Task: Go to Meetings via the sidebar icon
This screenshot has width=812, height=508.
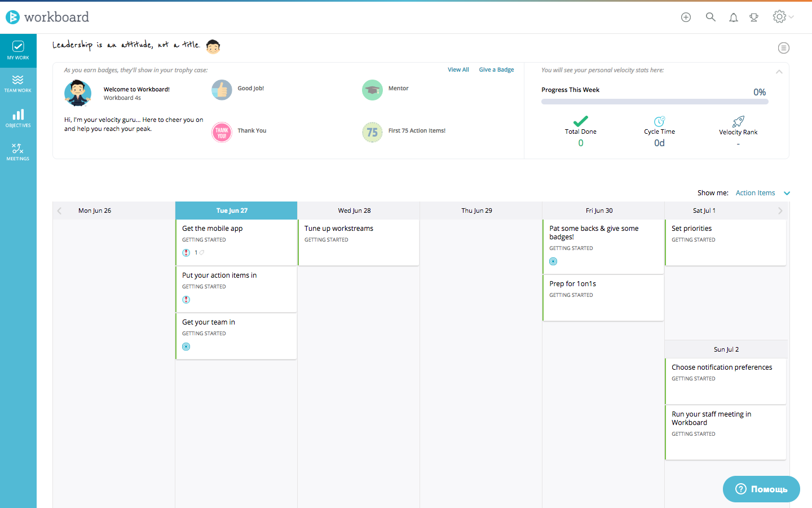Action: click(18, 151)
